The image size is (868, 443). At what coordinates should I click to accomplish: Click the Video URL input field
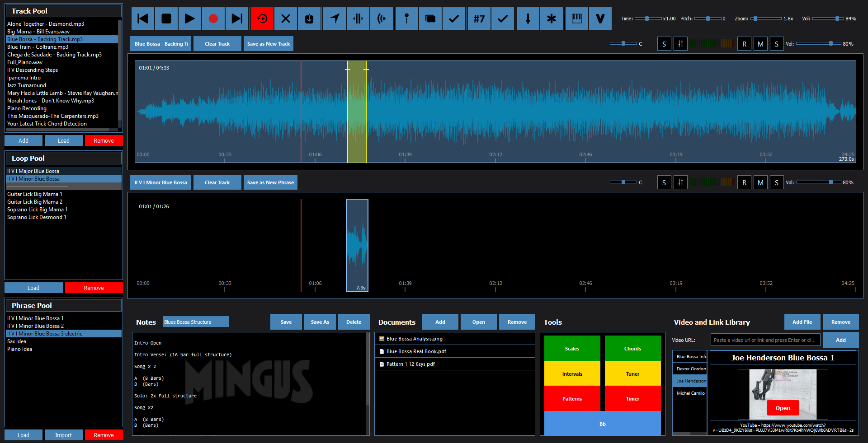click(765, 340)
